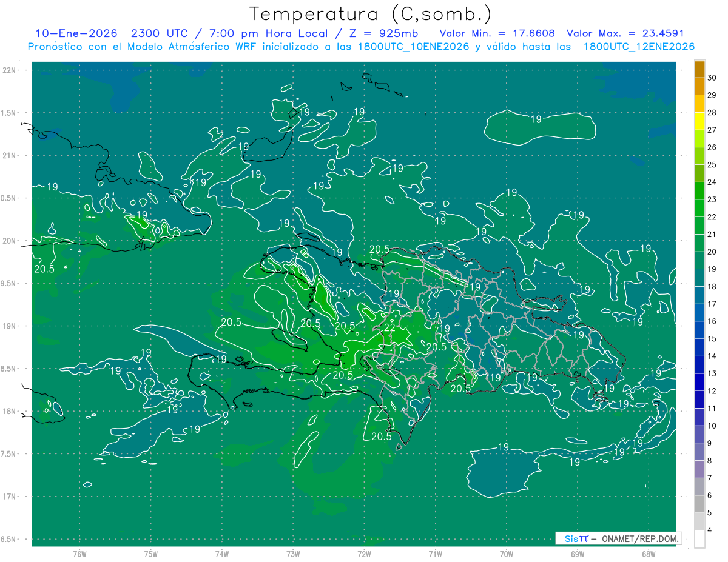728x562 pixels.
Task: Click the "17N" latitude axis label
Action: tap(10, 497)
